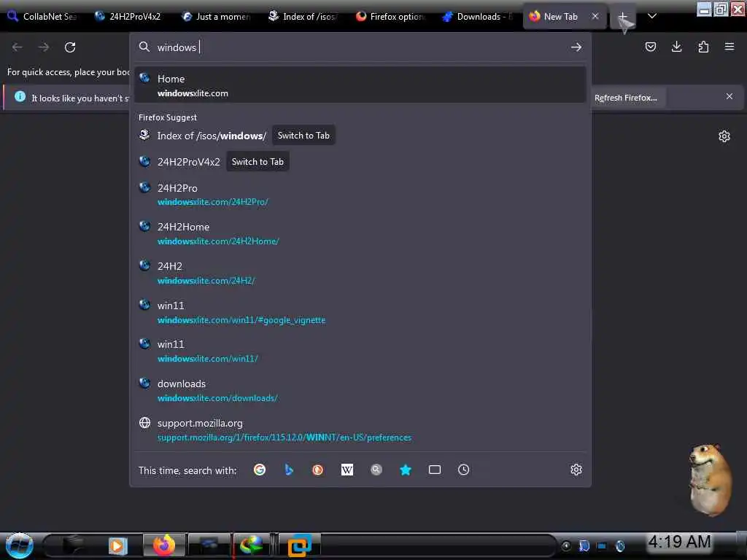
Task: Open the 24H2Pro suggestion
Action: (360, 194)
